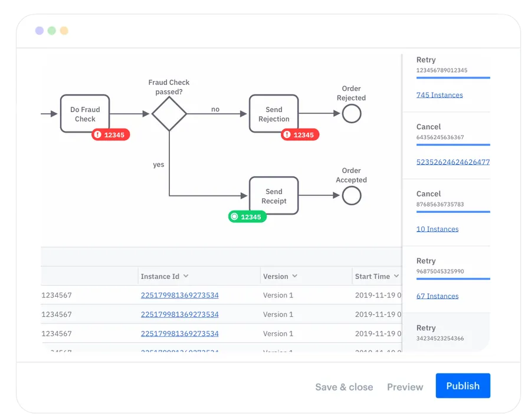Click the green window dot
This screenshot has height=420, width=531.
[x=52, y=31]
